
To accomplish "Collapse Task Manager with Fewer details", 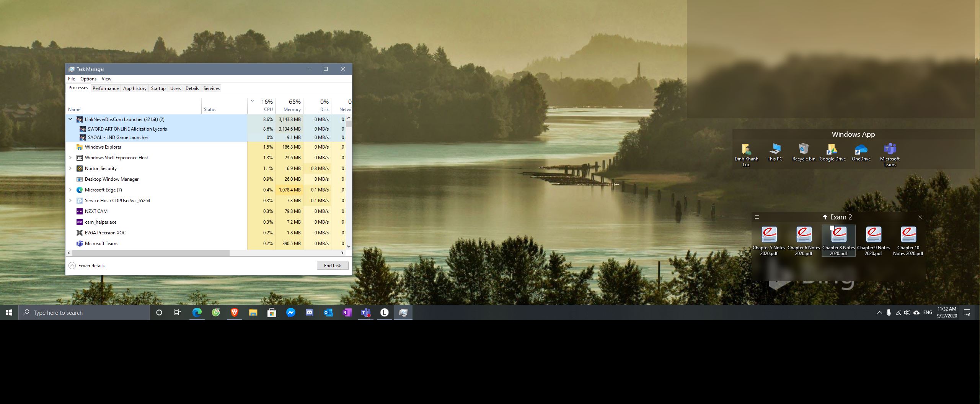I will coord(87,266).
